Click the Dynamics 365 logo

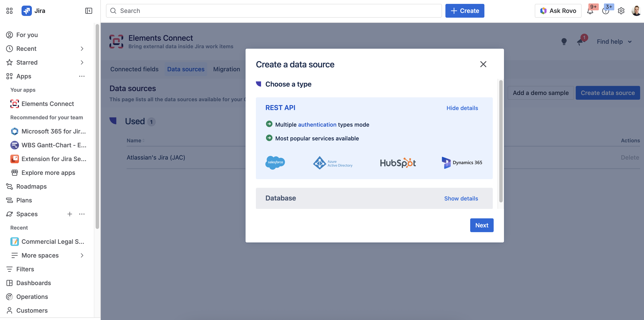tap(462, 163)
